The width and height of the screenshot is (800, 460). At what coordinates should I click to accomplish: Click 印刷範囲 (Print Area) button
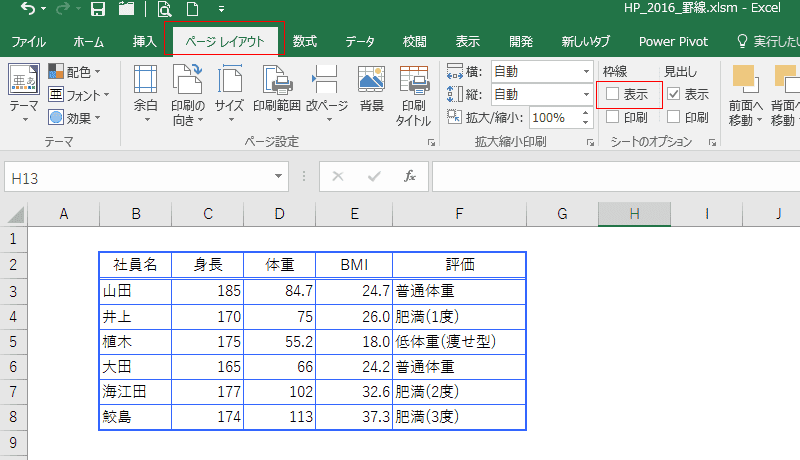click(277, 95)
